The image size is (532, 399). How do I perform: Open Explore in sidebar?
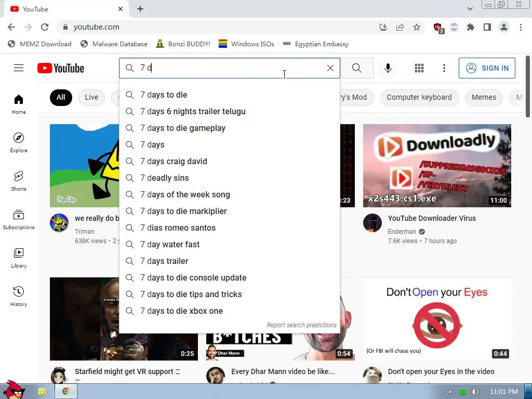(19, 142)
